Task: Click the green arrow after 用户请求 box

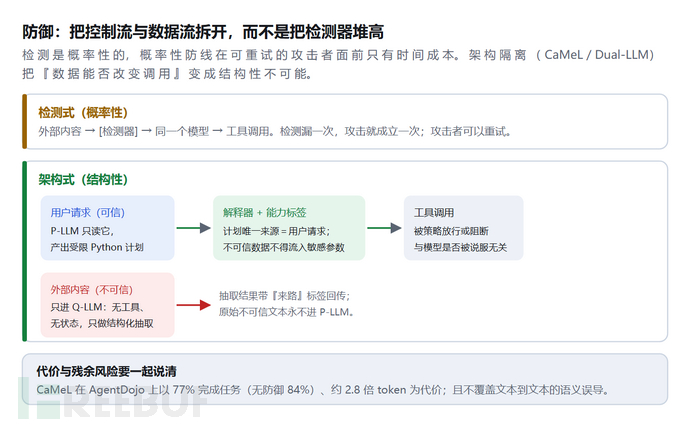Action: pos(194,228)
